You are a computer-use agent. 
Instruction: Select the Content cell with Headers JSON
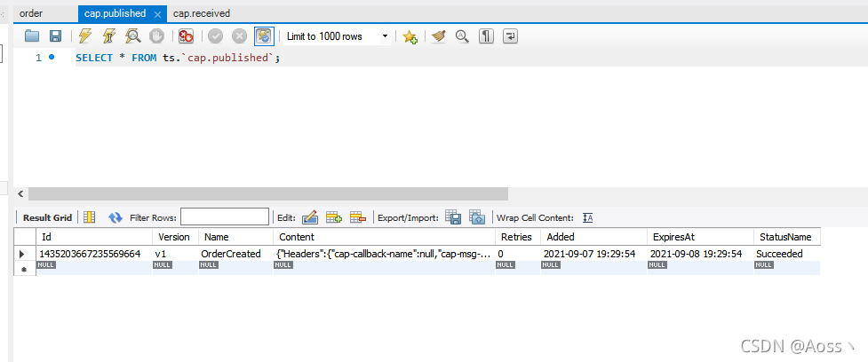click(x=384, y=254)
